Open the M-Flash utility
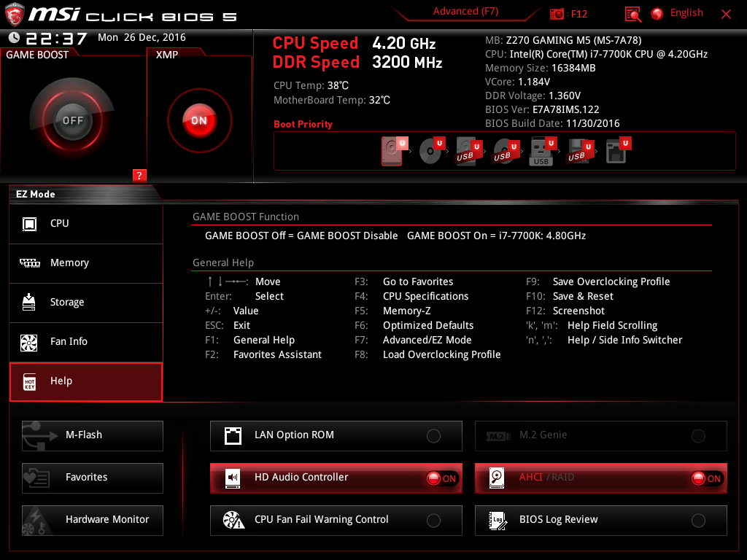 click(93, 436)
